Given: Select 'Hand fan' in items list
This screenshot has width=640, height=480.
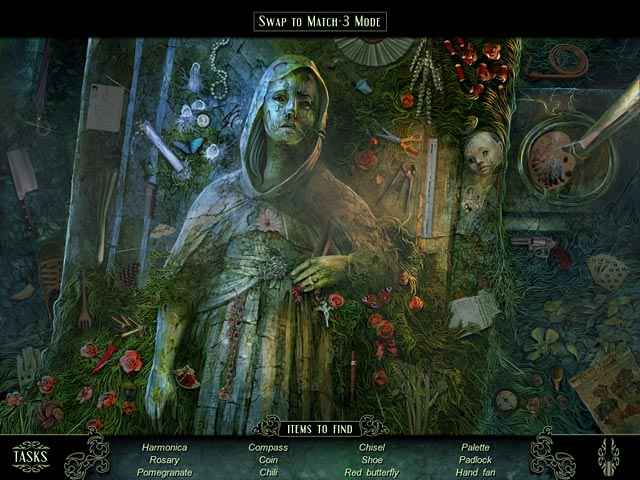Looking at the screenshot, I should click(476, 473).
